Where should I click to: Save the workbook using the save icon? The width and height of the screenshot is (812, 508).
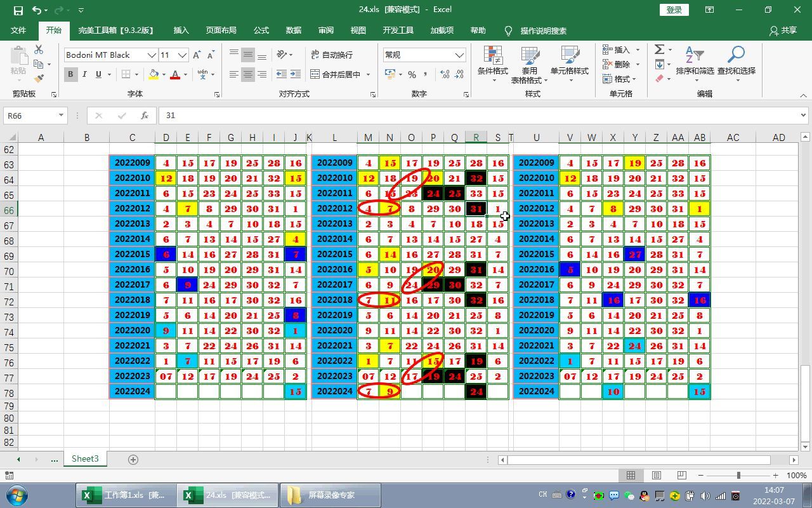[x=18, y=10]
